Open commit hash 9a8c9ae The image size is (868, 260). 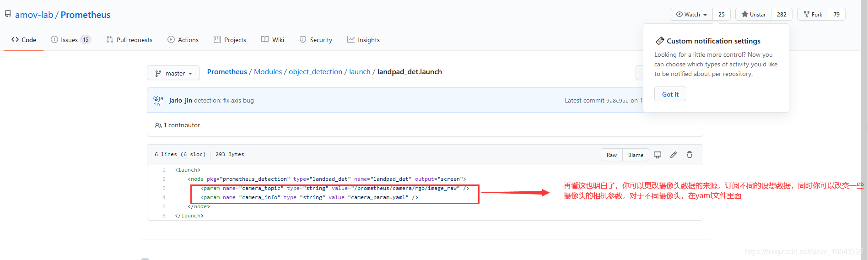(617, 101)
